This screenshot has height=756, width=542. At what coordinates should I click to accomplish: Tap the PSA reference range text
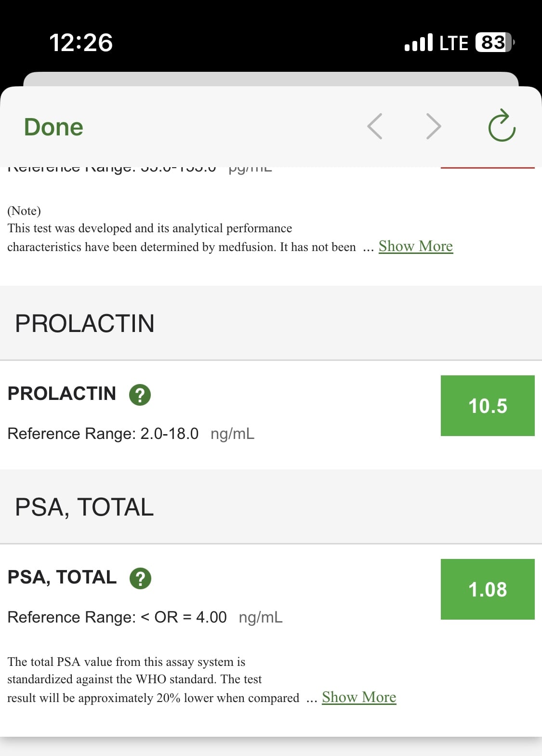point(145,617)
